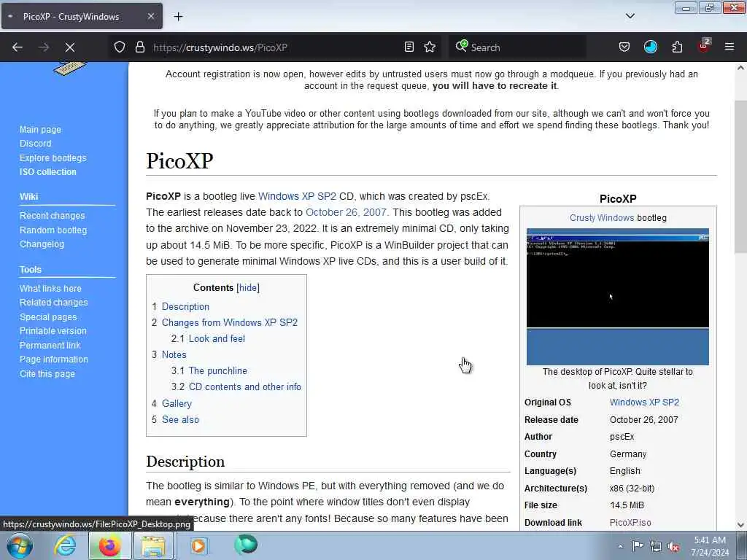Open Crusty Windows link in infobox
This screenshot has width=747, height=560.
[x=602, y=218]
